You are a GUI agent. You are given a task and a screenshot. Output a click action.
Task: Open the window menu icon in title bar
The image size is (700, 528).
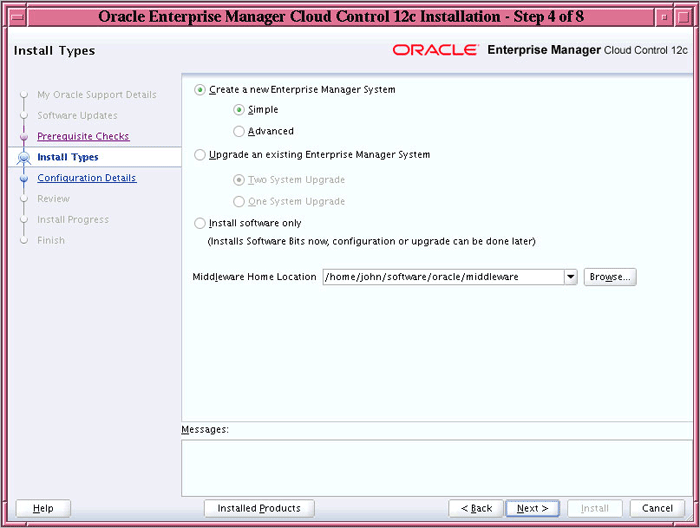click(x=17, y=17)
